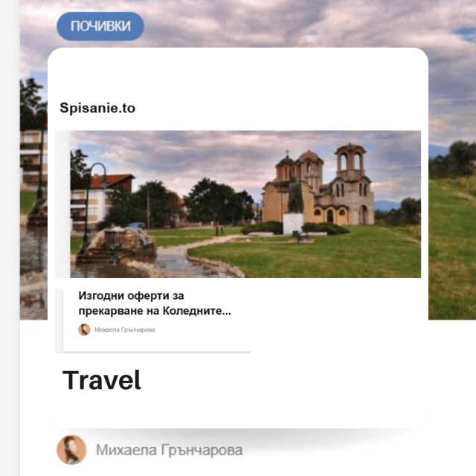Open the article titled Изгодни оферти за прекарване

(155, 303)
